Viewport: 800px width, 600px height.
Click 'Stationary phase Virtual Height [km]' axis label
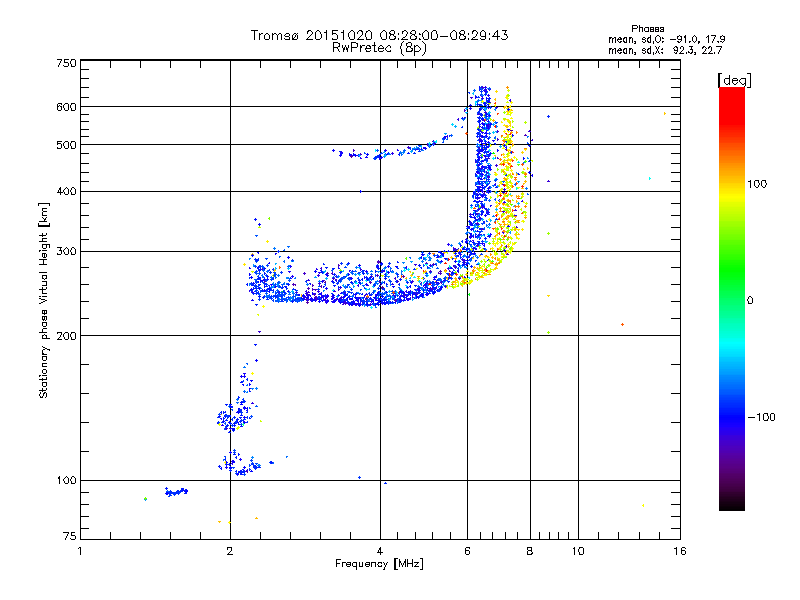[44, 300]
